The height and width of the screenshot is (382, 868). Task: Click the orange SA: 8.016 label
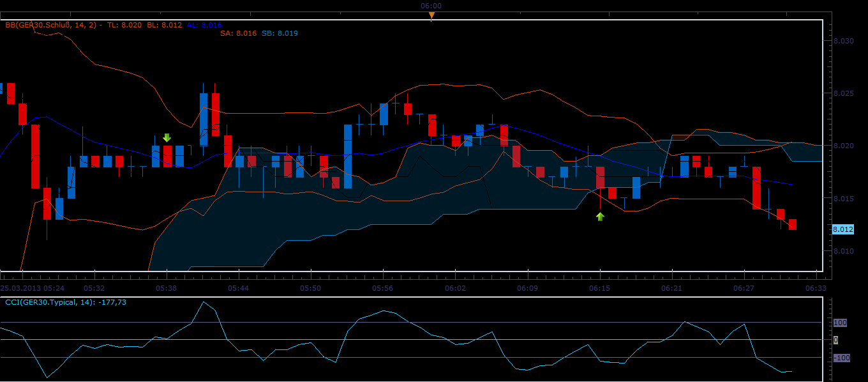(x=237, y=33)
